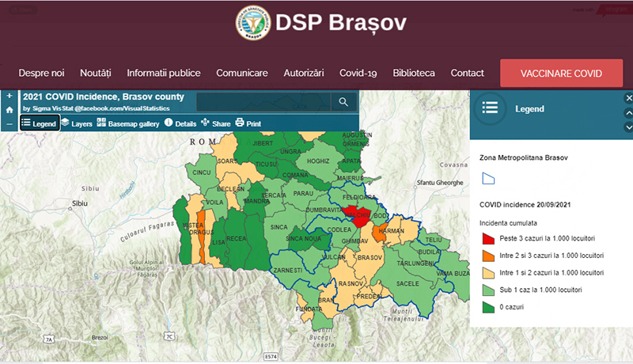This screenshot has width=633, height=364.
Task: Show map Details
Action: pos(180,123)
